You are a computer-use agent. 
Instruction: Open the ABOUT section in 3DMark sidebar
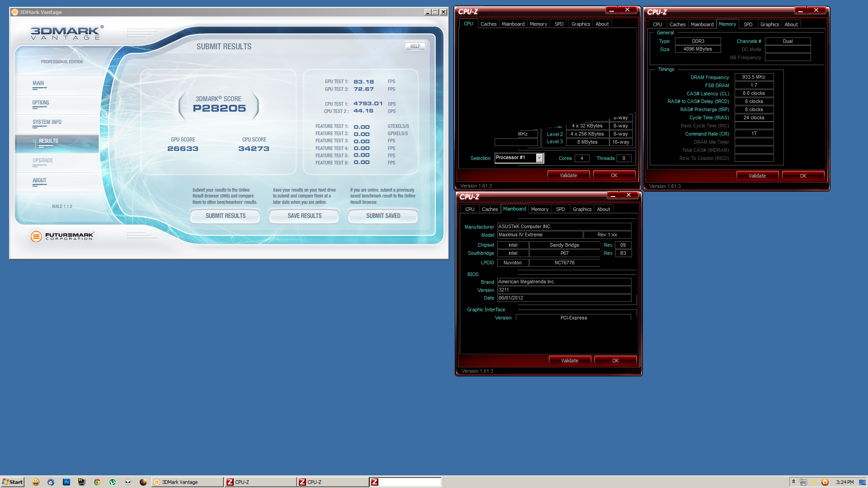57,182
